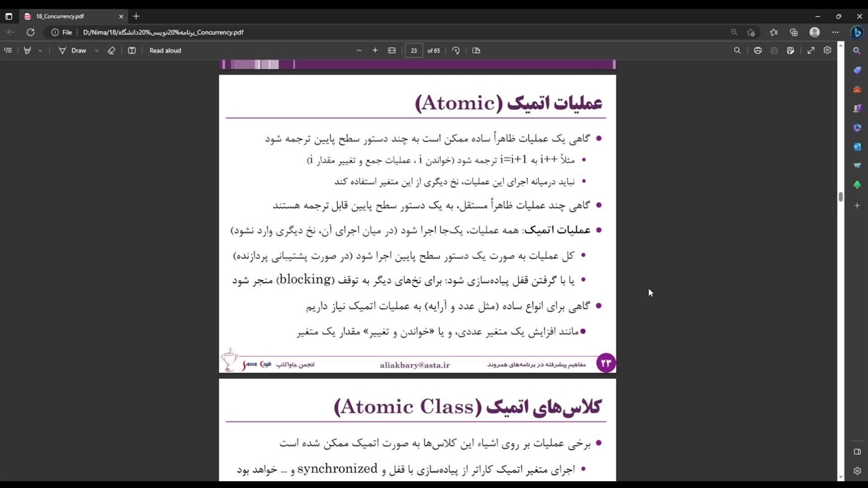Expand the highlighter color options dropdown
868x488 pixels.
click(40, 50)
